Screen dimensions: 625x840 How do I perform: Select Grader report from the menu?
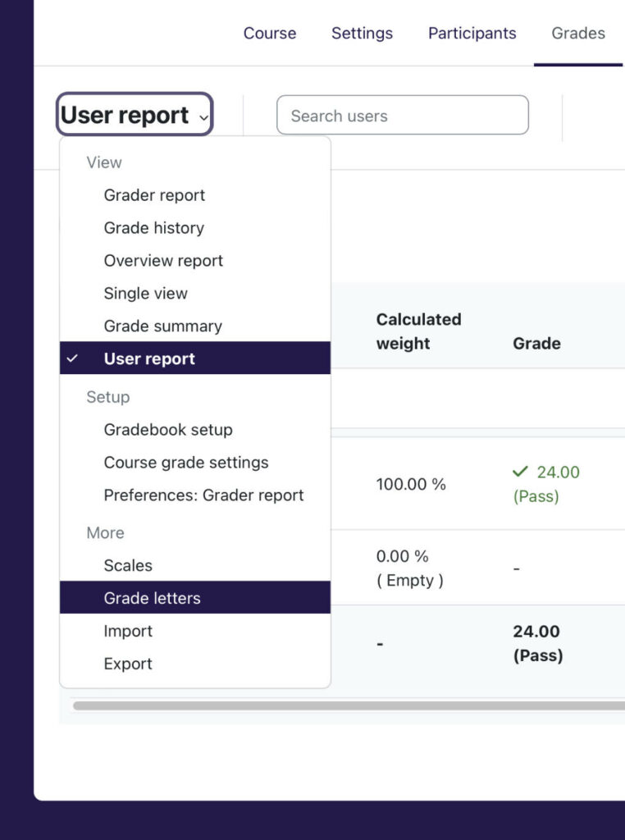(x=153, y=195)
